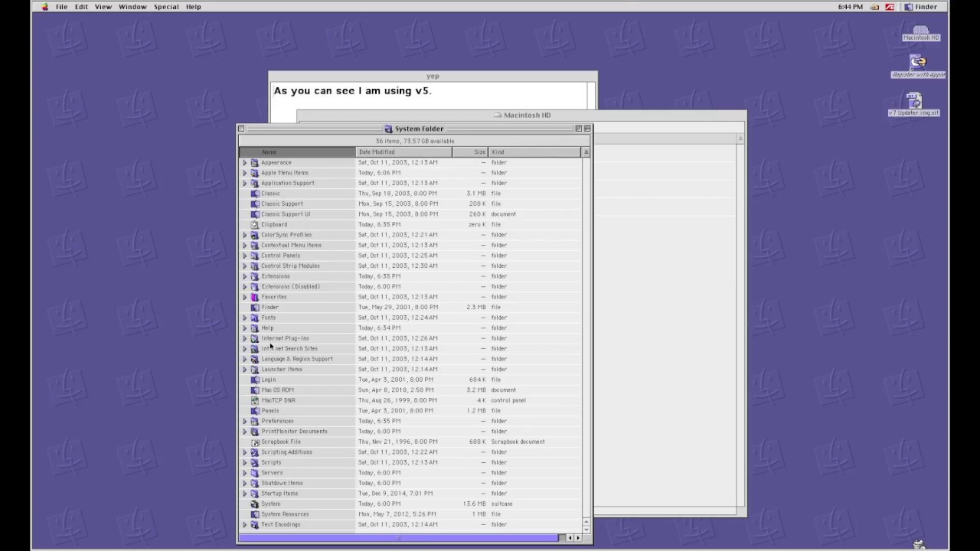Click the Classic file icon

255,194
